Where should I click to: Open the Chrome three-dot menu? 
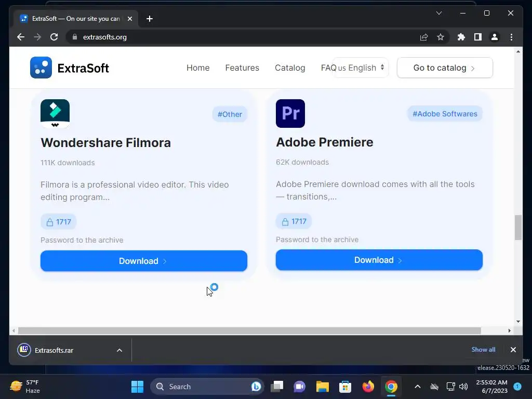click(511, 37)
